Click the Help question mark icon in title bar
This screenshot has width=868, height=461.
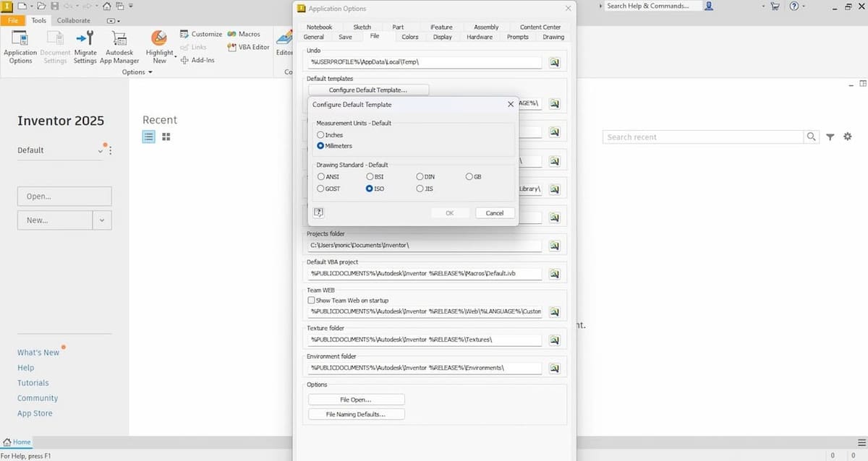(x=794, y=6)
